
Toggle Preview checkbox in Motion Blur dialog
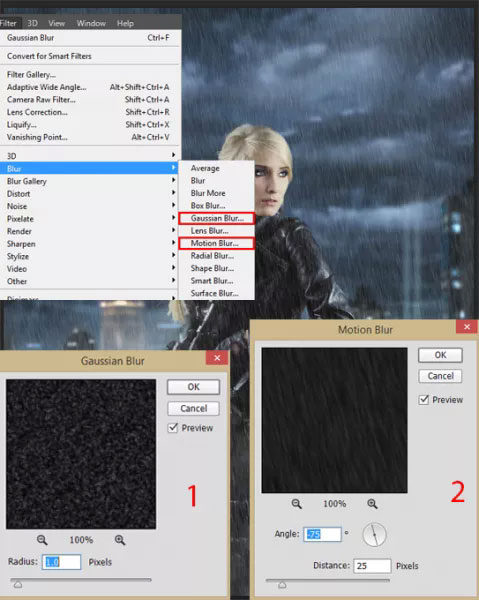click(x=424, y=400)
